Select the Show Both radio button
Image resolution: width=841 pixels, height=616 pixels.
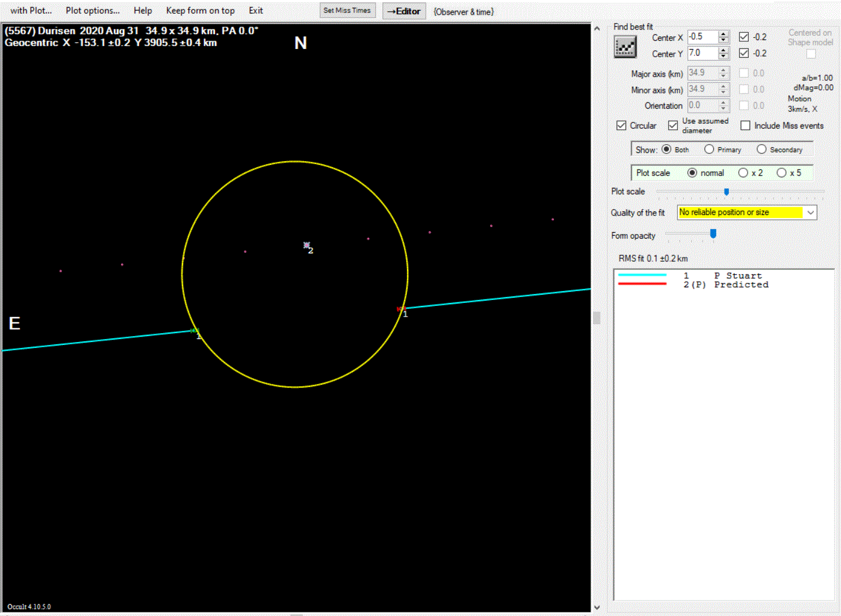click(x=666, y=149)
